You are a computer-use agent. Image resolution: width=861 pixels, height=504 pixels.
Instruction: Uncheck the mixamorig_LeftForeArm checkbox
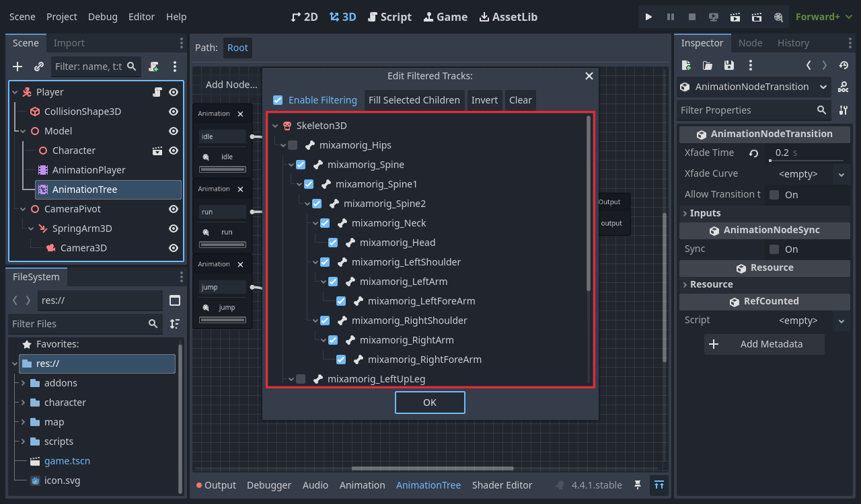341,301
